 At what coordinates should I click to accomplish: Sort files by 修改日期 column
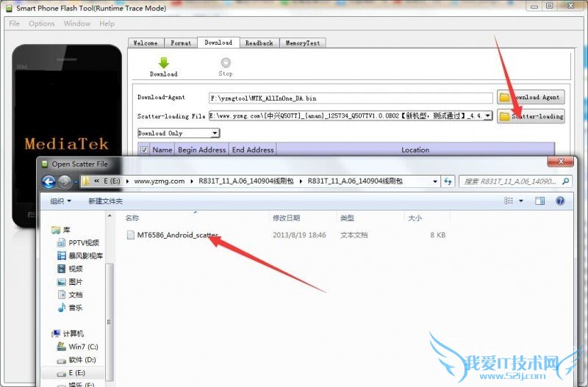pyautogui.click(x=286, y=218)
